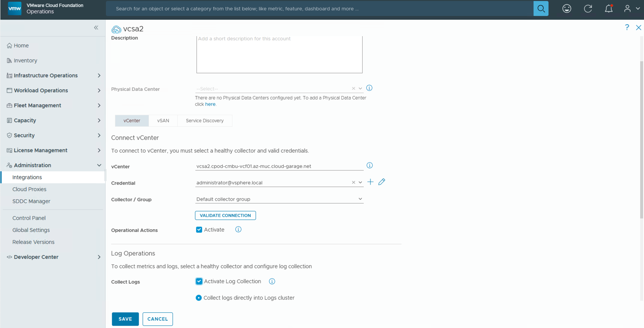Collapse the left navigation sidebar

(96, 28)
